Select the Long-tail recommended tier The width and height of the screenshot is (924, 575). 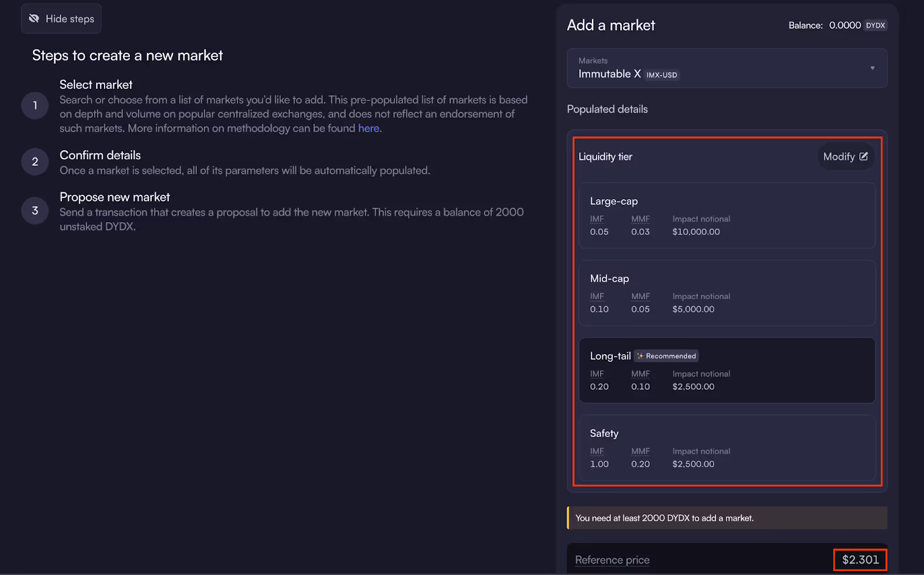click(x=726, y=371)
